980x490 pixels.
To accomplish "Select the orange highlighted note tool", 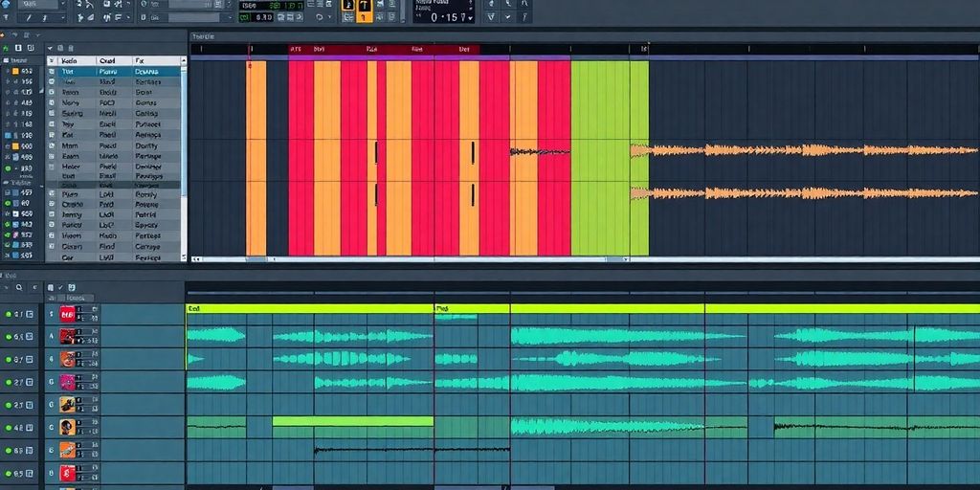I will coord(348,6).
